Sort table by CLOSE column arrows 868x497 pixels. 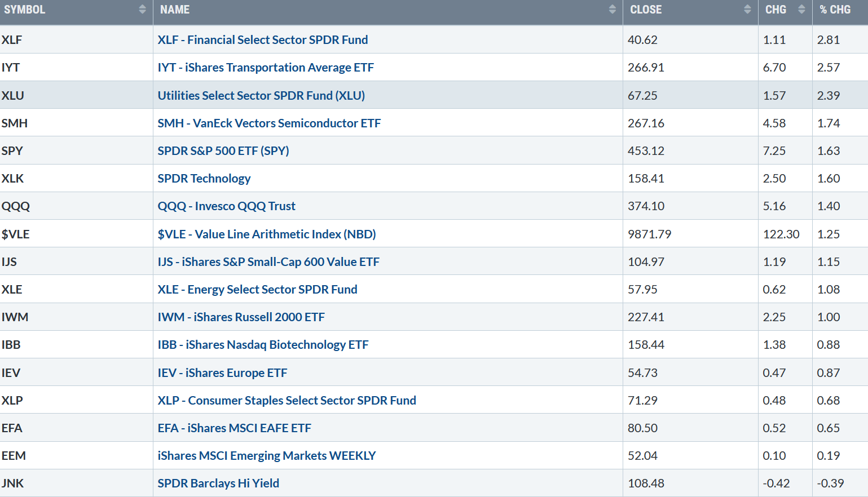tap(747, 10)
